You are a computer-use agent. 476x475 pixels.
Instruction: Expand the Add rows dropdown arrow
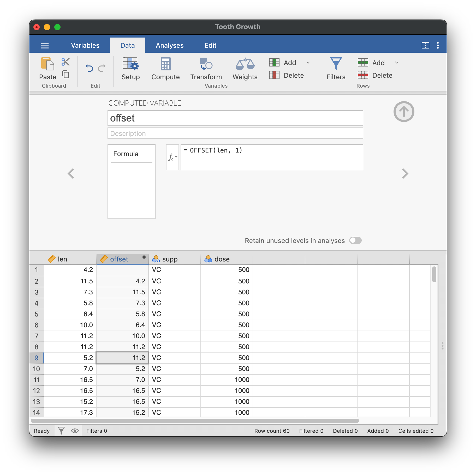[397, 63]
